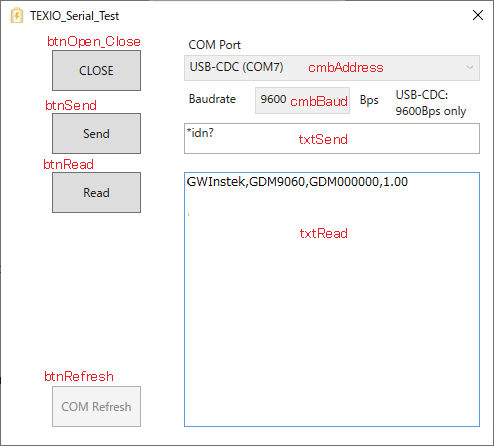Open the USB-CDC (COM7) port dropdown
The image size is (495, 446).
coord(332,68)
